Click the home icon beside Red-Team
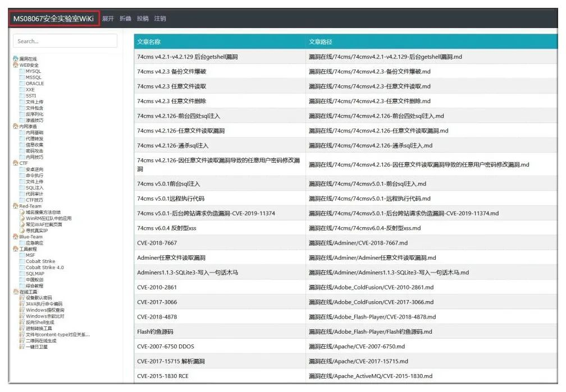The width and height of the screenshot is (566, 392). (16, 206)
